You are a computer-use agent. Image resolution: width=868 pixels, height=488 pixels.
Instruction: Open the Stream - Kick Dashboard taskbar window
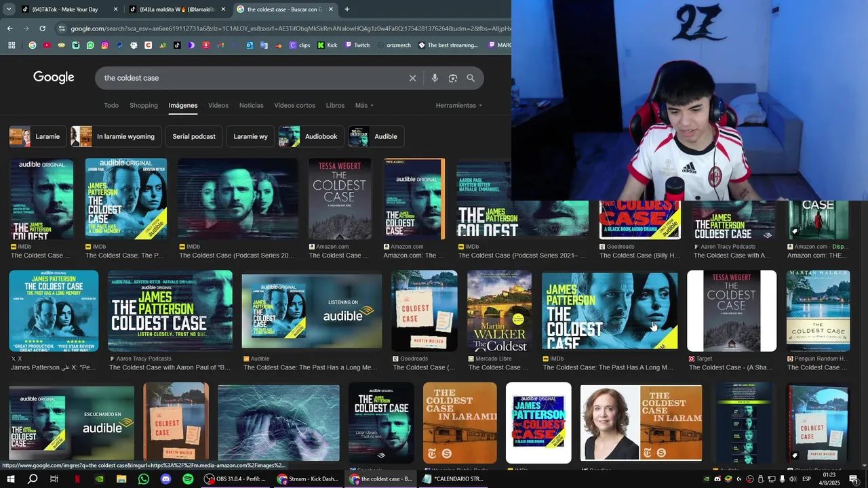(308, 479)
